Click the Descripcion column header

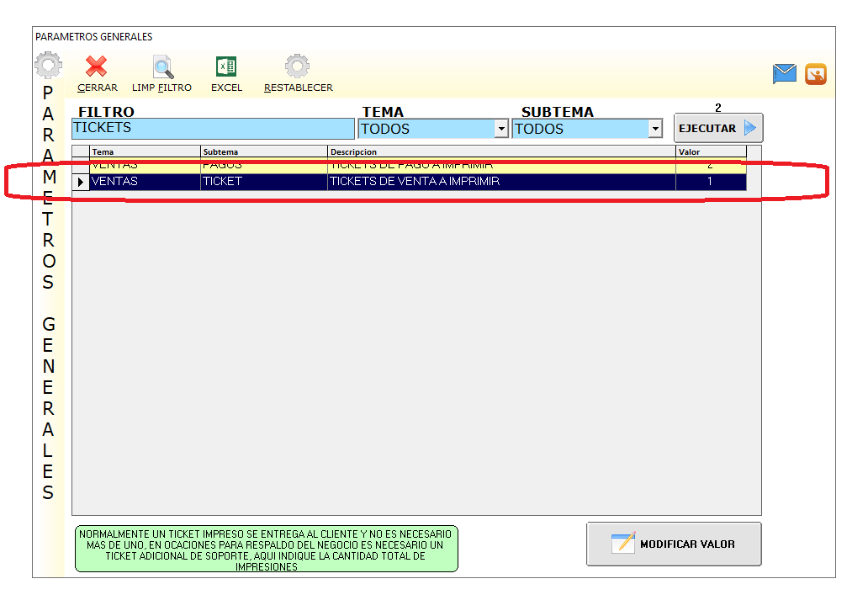point(500,151)
